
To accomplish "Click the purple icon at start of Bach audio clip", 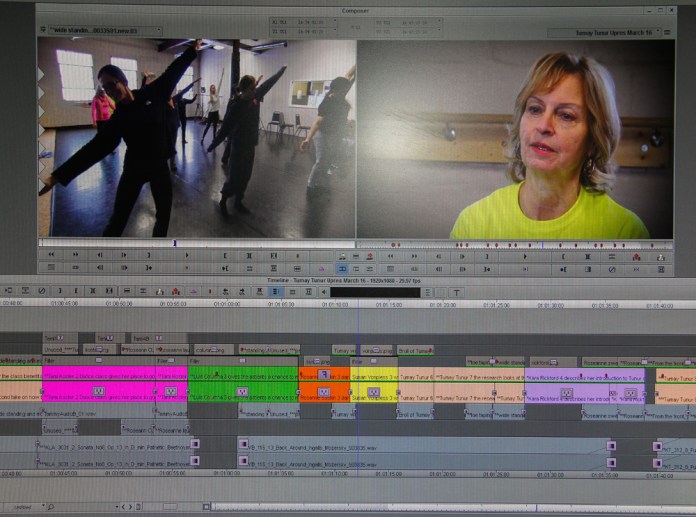I will 242,443.
